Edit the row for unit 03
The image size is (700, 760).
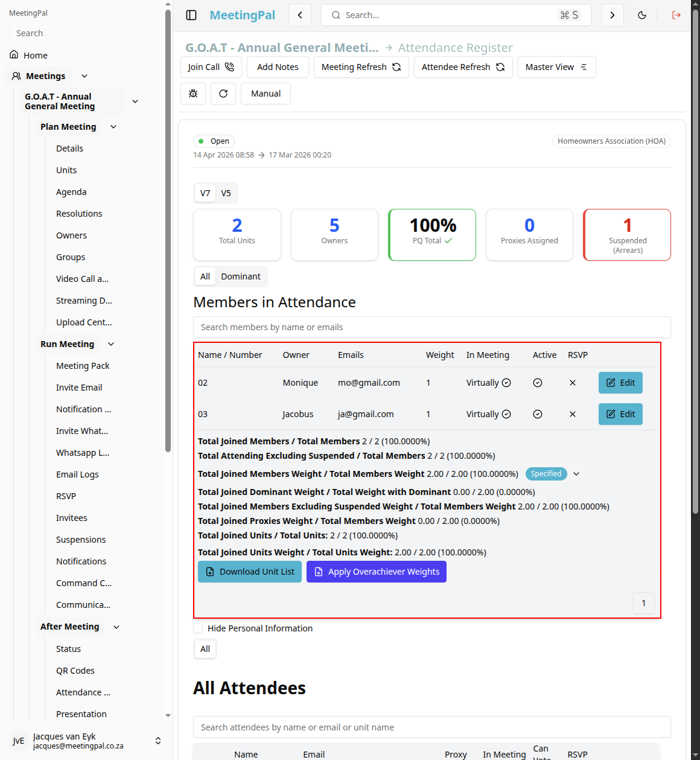620,414
